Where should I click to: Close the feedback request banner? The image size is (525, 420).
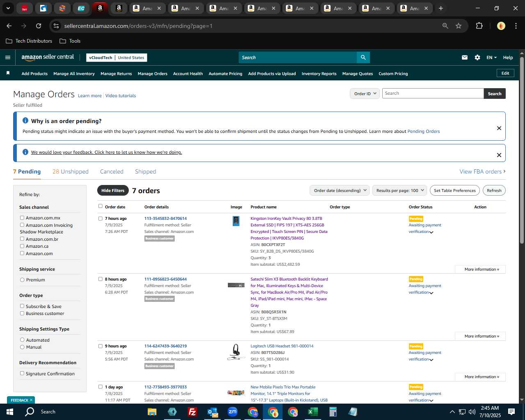tap(499, 155)
